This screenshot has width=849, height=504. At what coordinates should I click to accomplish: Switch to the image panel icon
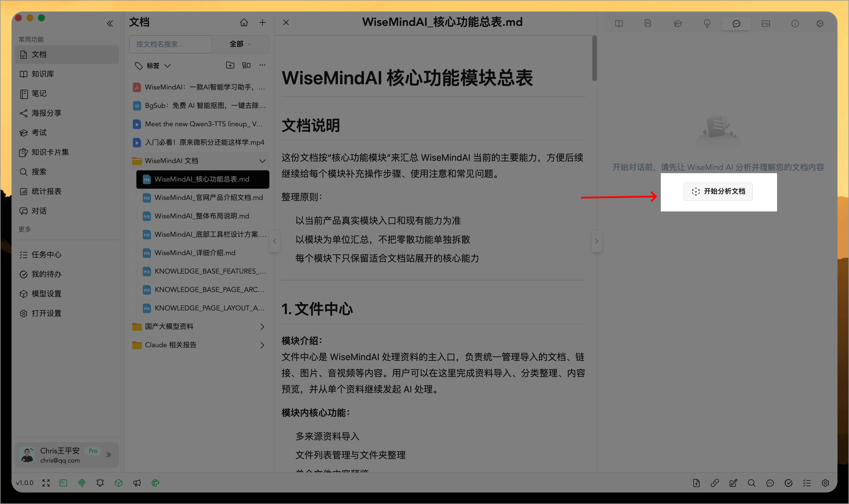766,23
